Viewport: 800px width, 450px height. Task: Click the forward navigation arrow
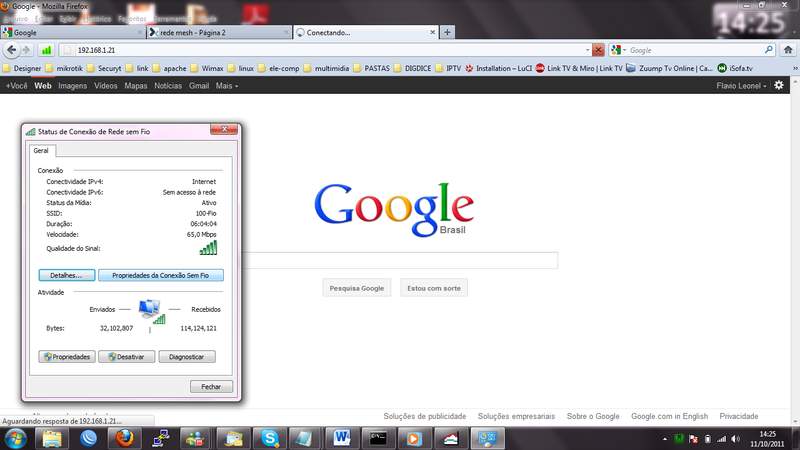(x=26, y=50)
